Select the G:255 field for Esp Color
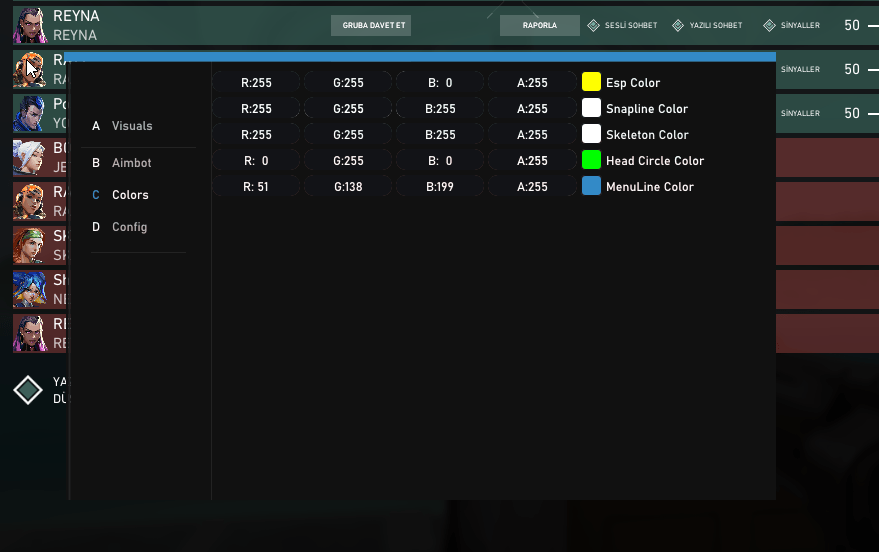The image size is (879, 552). 348,82
